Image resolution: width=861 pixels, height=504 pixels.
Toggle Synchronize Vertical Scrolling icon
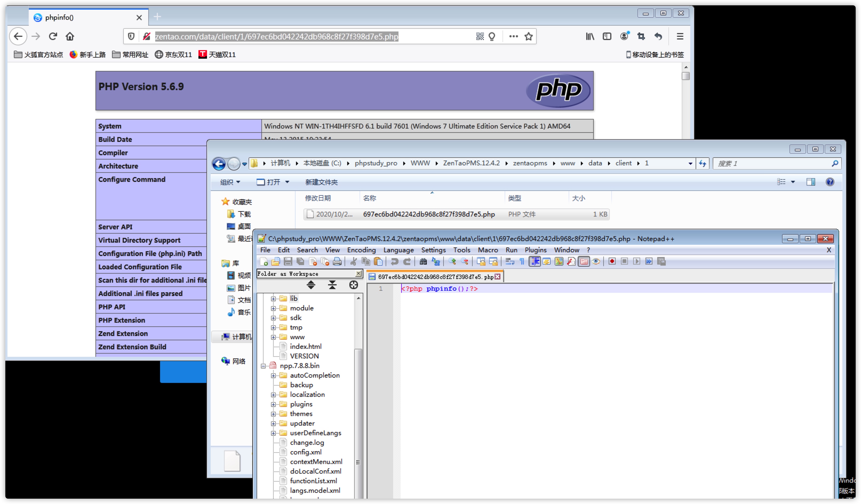click(481, 262)
